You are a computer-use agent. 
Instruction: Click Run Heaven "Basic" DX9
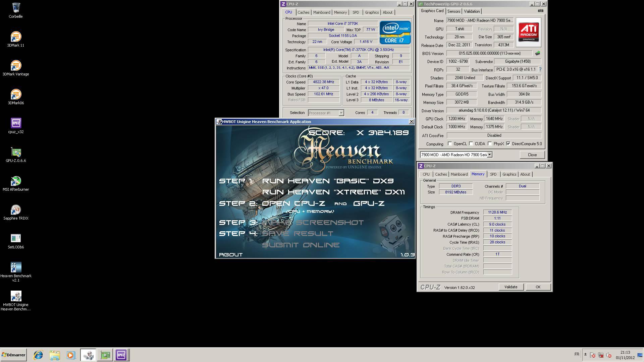coord(328,181)
